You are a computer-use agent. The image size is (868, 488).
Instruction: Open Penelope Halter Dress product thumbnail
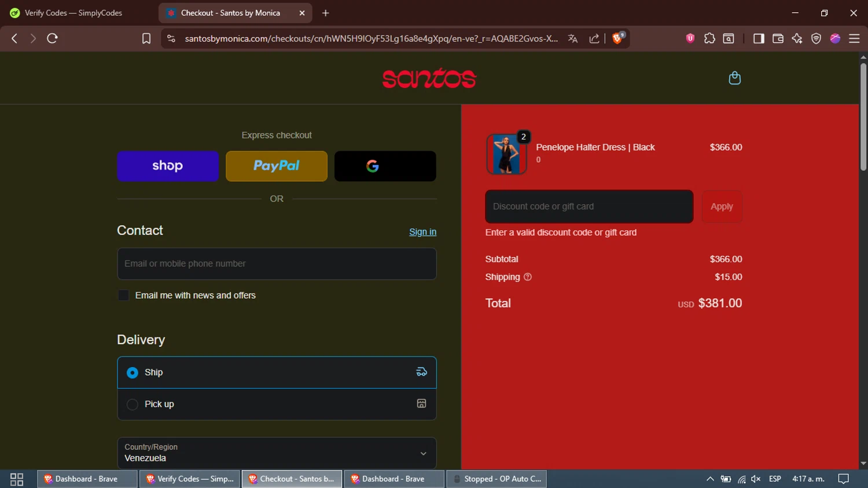[x=506, y=154]
